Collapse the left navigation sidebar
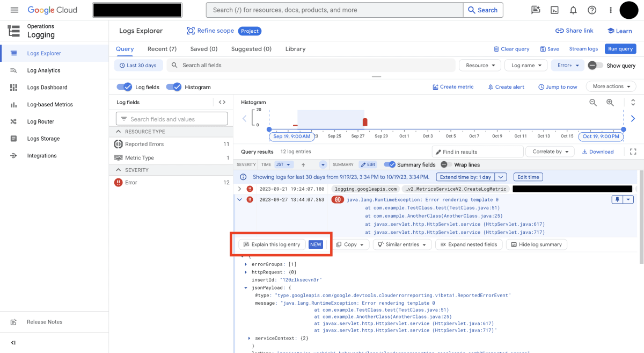The image size is (644, 353). click(x=13, y=343)
